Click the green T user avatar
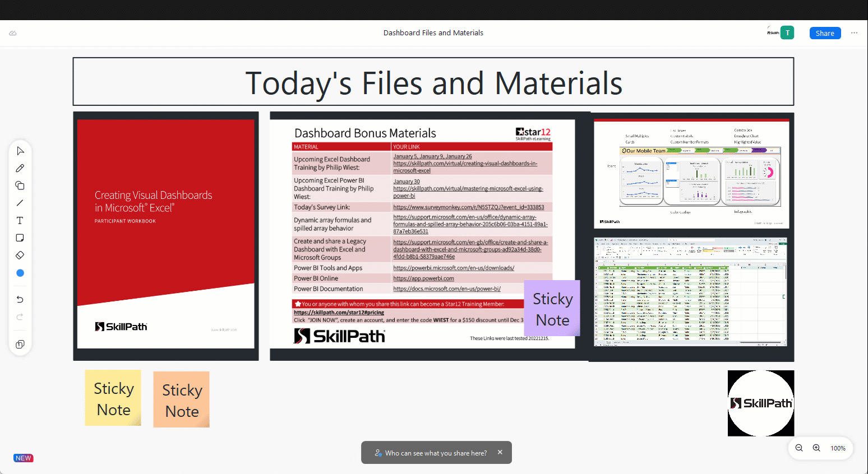Viewport: 868px width, 474px height. 787,32
